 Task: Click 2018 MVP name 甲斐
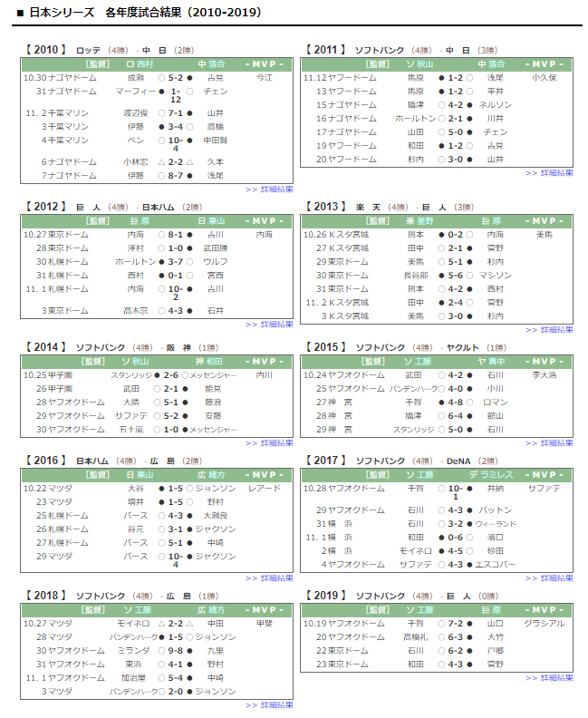(x=264, y=623)
